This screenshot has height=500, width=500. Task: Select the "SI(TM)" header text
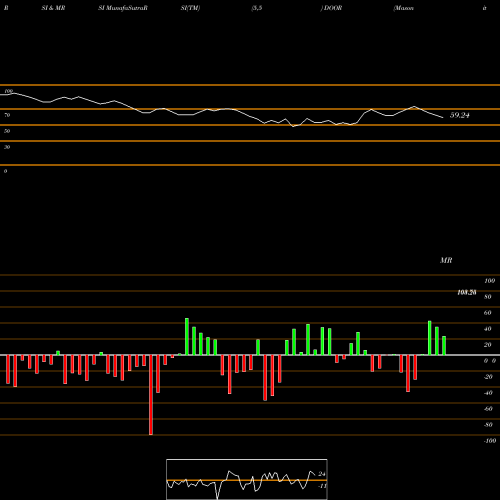(x=190, y=8)
